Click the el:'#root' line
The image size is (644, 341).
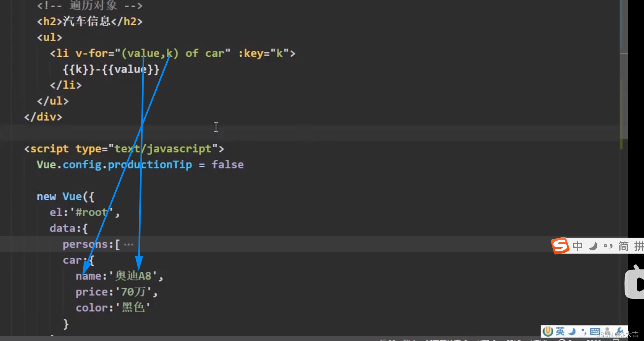pyautogui.click(x=85, y=212)
